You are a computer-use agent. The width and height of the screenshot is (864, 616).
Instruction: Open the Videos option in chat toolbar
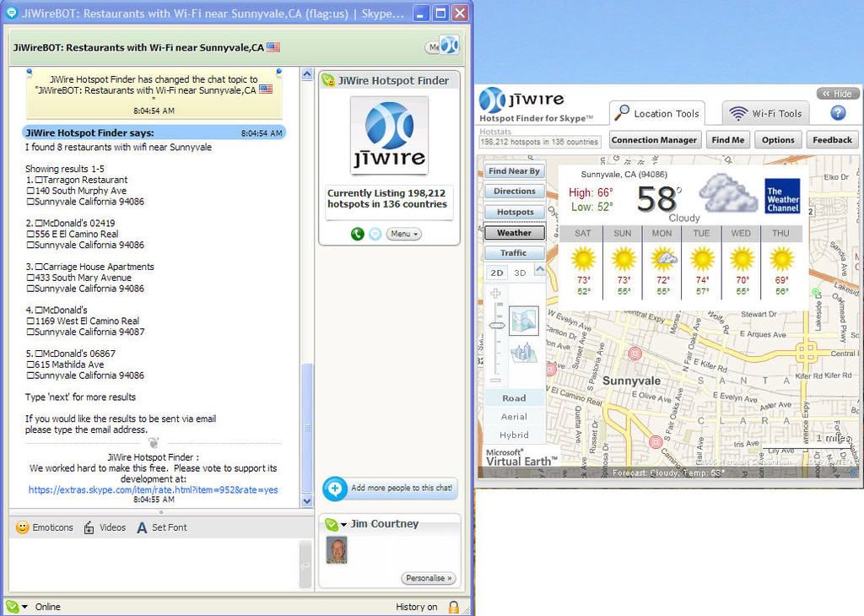tap(105, 527)
